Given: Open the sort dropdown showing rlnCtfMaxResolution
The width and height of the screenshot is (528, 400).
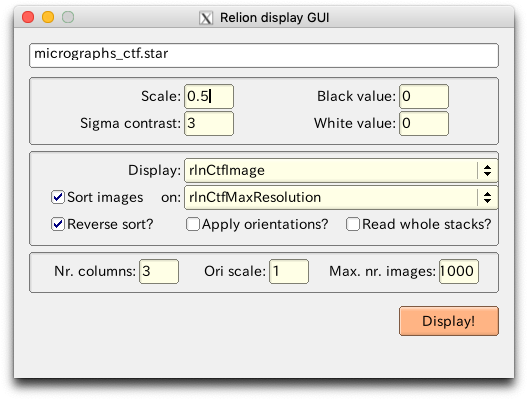Looking at the screenshot, I should click(x=341, y=197).
